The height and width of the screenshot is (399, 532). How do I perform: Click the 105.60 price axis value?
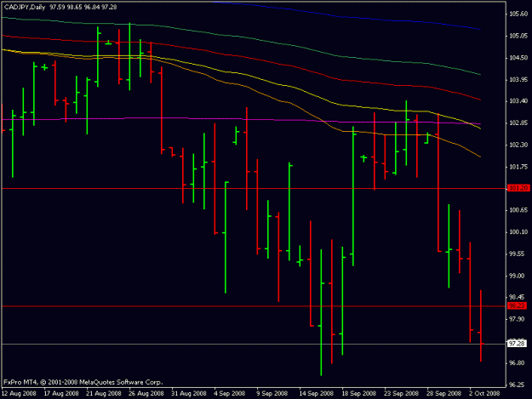518,14
